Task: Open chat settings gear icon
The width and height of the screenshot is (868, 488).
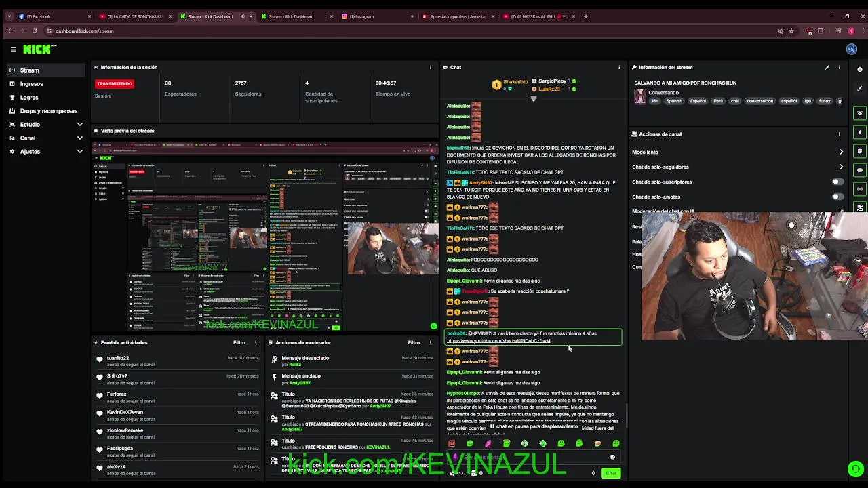Action: [593, 473]
